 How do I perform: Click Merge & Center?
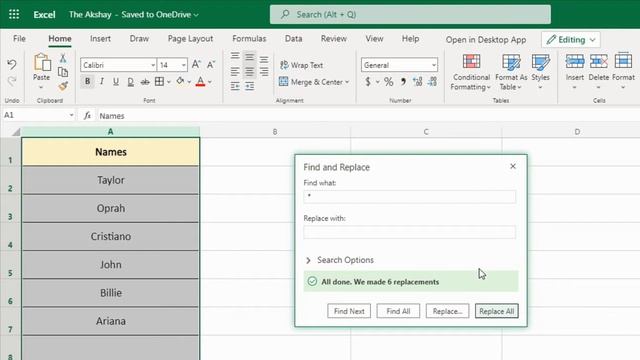click(311, 82)
